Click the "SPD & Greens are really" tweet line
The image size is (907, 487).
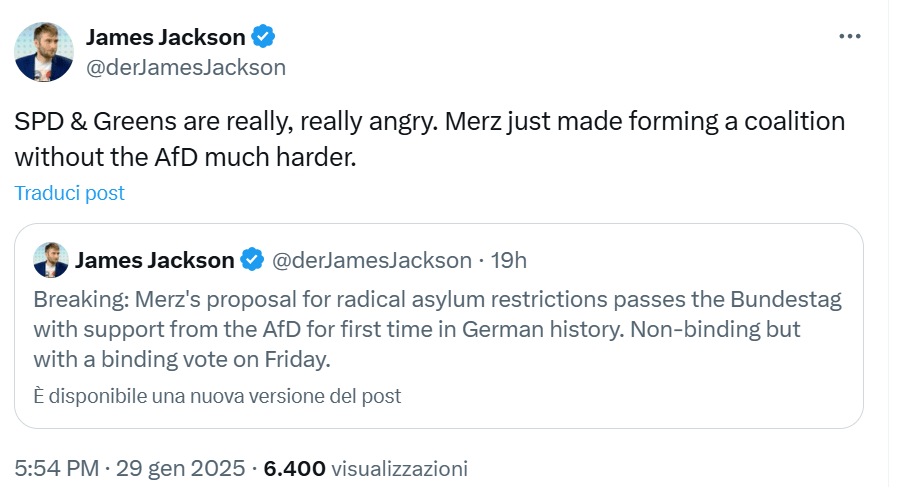(x=430, y=122)
